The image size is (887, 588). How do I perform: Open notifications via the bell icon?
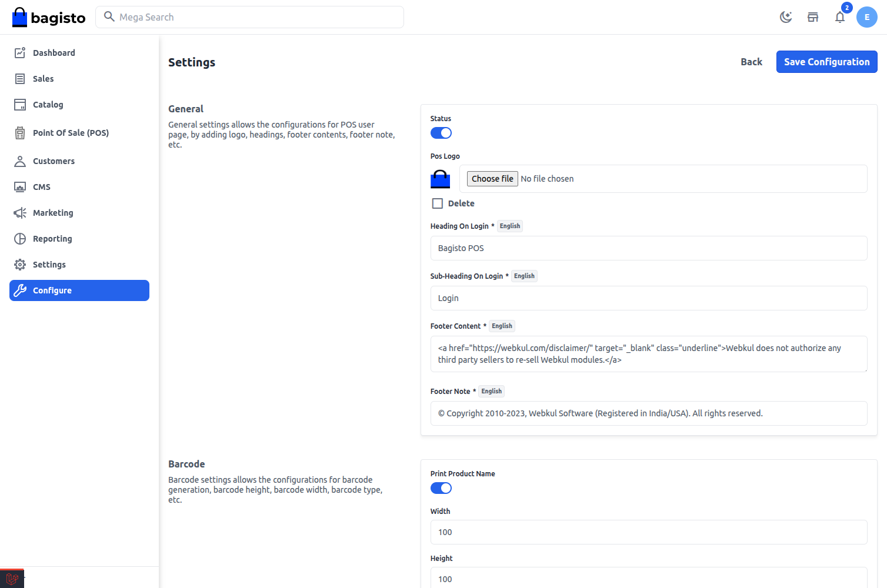840,17
